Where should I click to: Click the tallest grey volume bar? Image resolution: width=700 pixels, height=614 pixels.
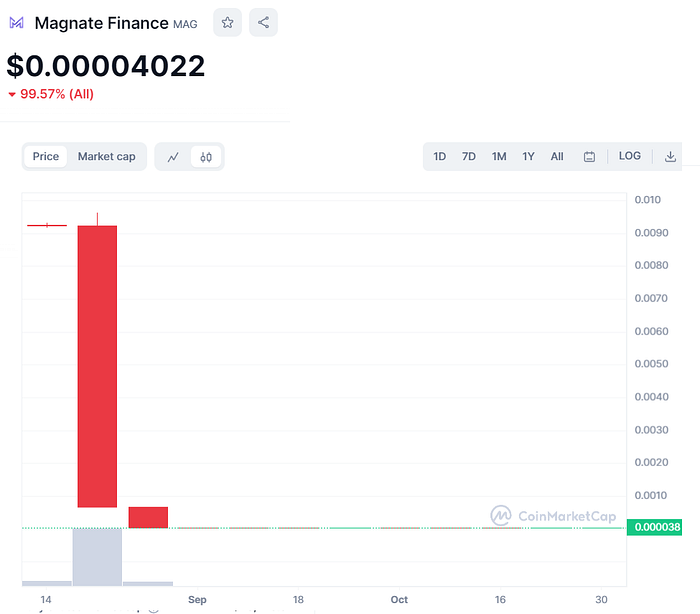point(97,557)
